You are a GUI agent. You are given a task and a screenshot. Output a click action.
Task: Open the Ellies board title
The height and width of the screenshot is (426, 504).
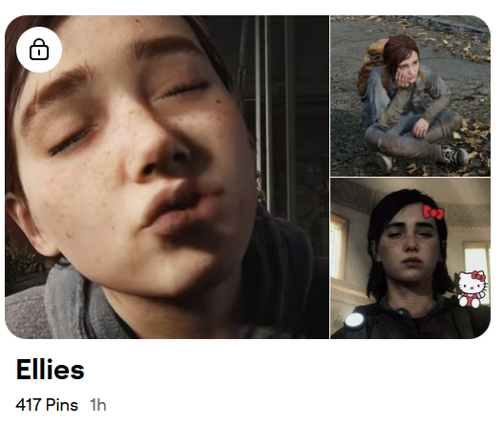(x=51, y=370)
